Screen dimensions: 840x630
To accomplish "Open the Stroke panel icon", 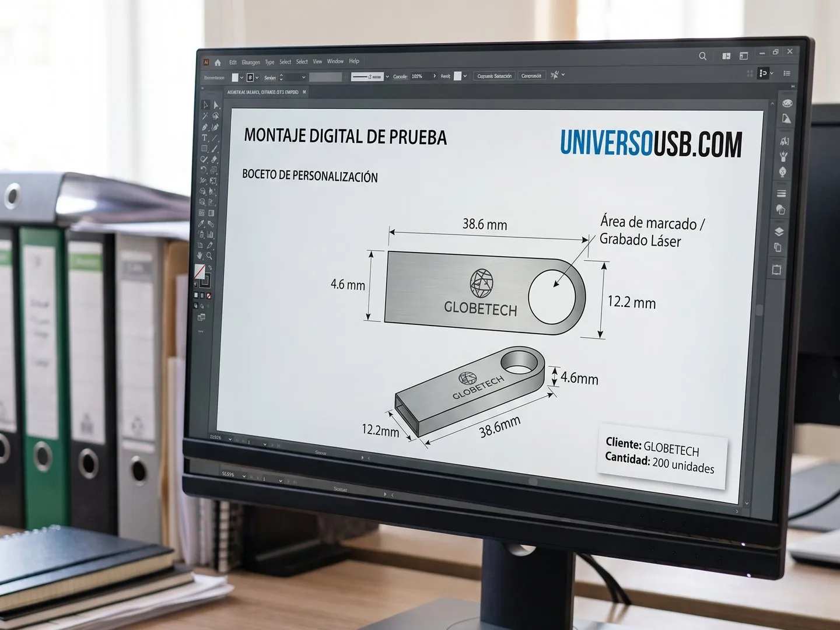I will pyautogui.click(x=781, y=193).
